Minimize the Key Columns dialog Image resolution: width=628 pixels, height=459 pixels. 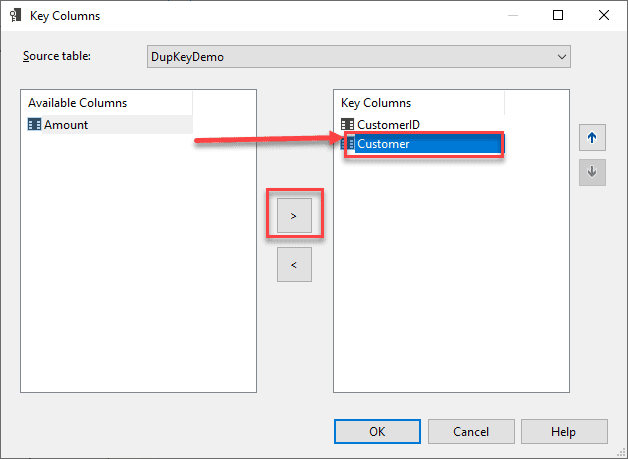[512, 16]
